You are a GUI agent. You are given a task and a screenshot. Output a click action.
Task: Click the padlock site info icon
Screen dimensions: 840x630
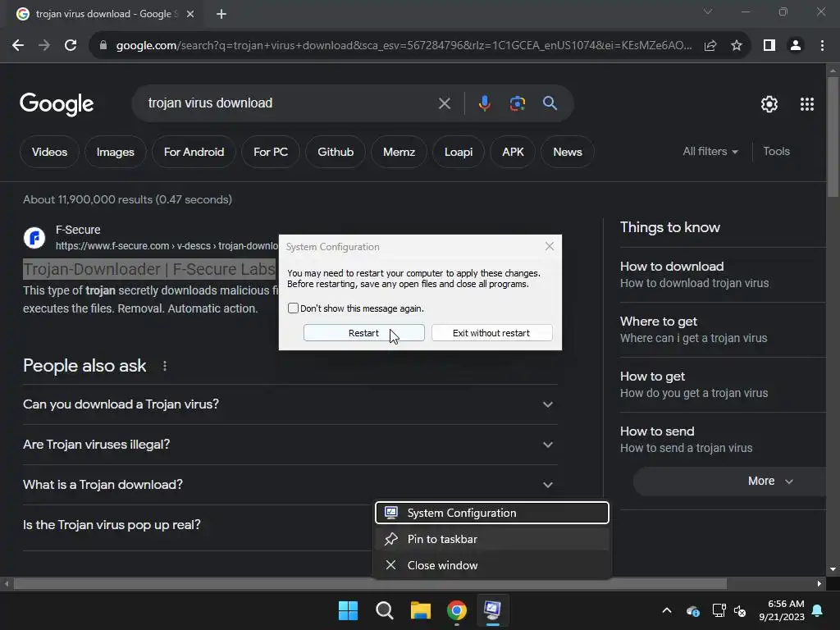[103, 46]
